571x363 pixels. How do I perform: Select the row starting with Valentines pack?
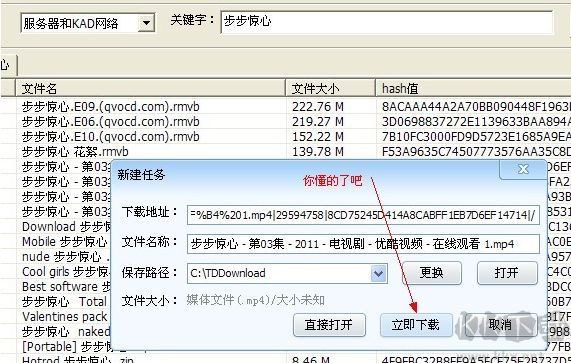(65, 316)
